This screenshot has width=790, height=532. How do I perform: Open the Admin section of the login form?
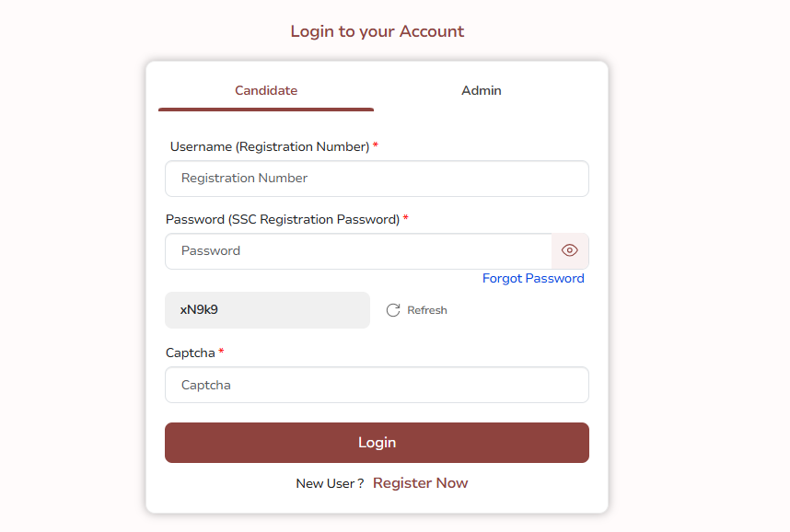pyautogui.click(x=482, y=90)
